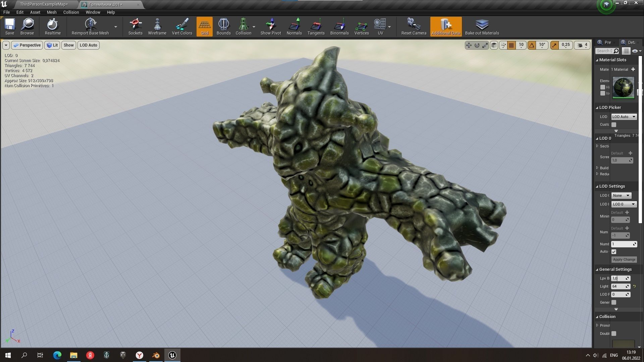Turn off the Grid toolbar toggle

tap(205, 26)
